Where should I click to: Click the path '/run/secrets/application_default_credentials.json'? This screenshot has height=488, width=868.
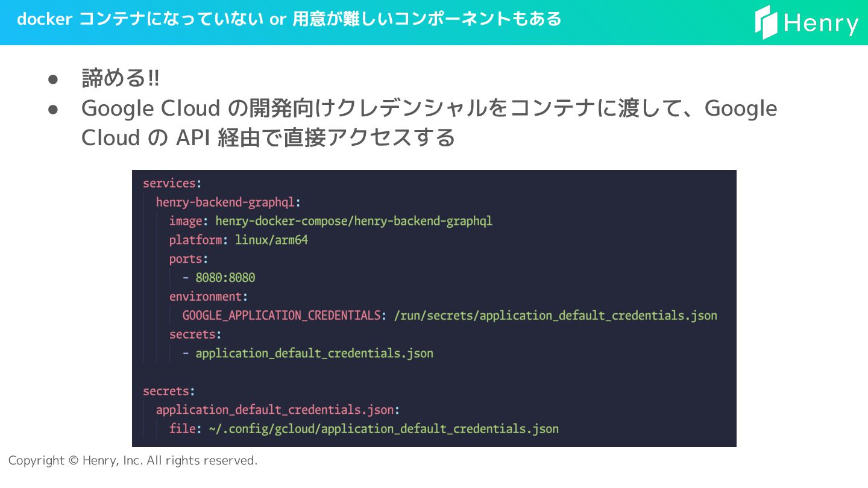coord(555,316)
